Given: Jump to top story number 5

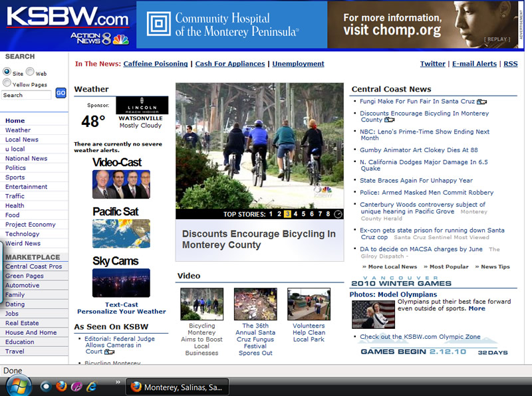Looking at the screenshot, I should pos(304,214).
